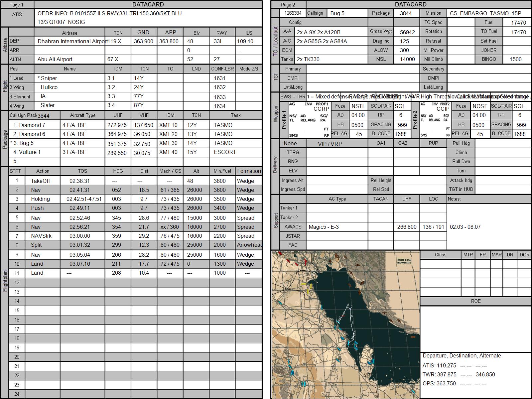This screenshot has height=399, width=532.
Task: Click the ROE section header
Action: (476, 301)
